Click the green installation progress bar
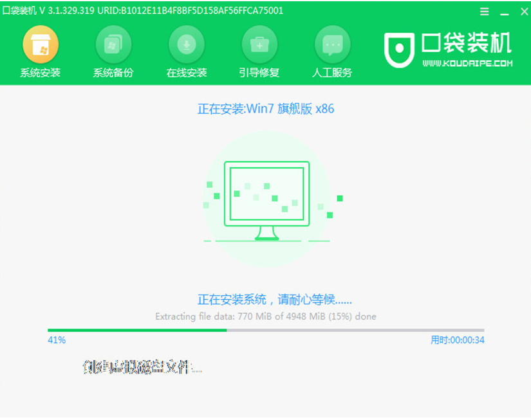531x420 pixels. (137, 330)
